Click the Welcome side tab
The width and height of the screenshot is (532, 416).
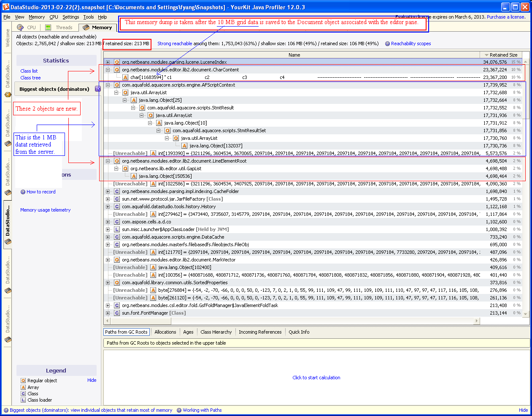coord(7,38)
